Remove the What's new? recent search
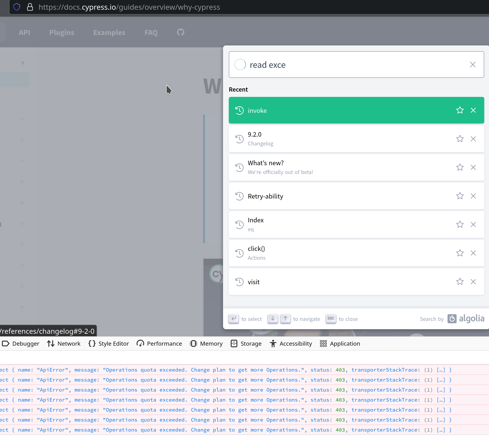 tap(474, 167)
